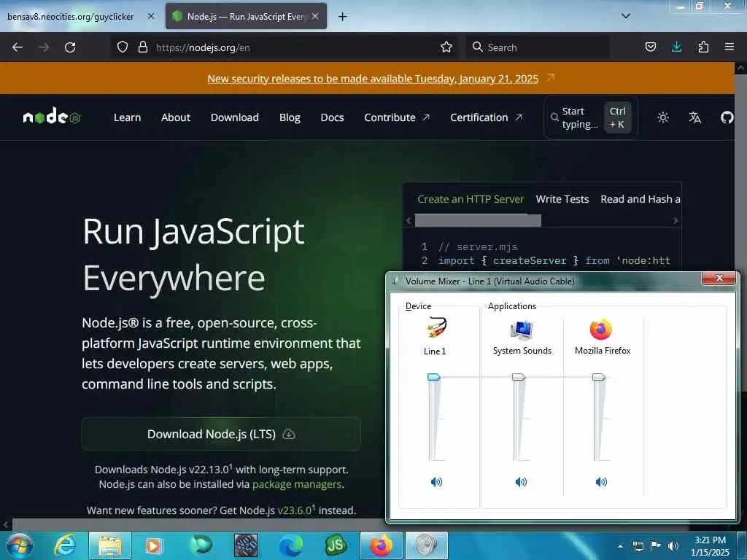The width and height of the screenshot is (747, 560).
Task: Show Firefox downloads panel
Action: (676, 47)
